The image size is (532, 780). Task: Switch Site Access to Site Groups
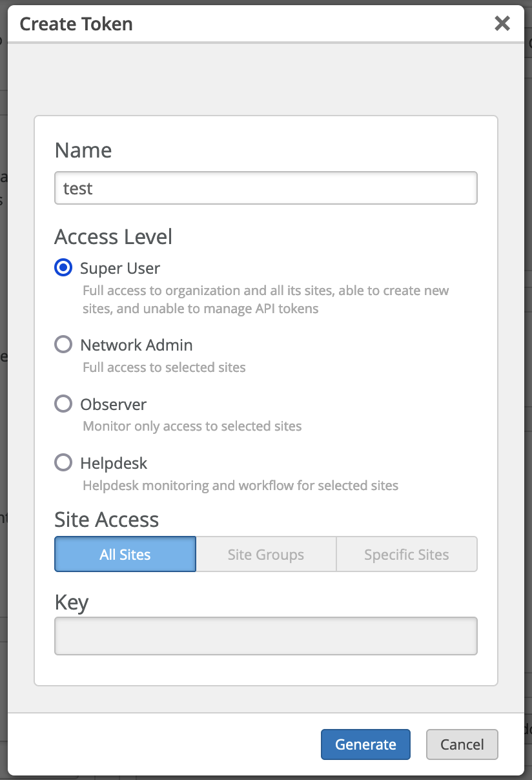click(265, 554)
